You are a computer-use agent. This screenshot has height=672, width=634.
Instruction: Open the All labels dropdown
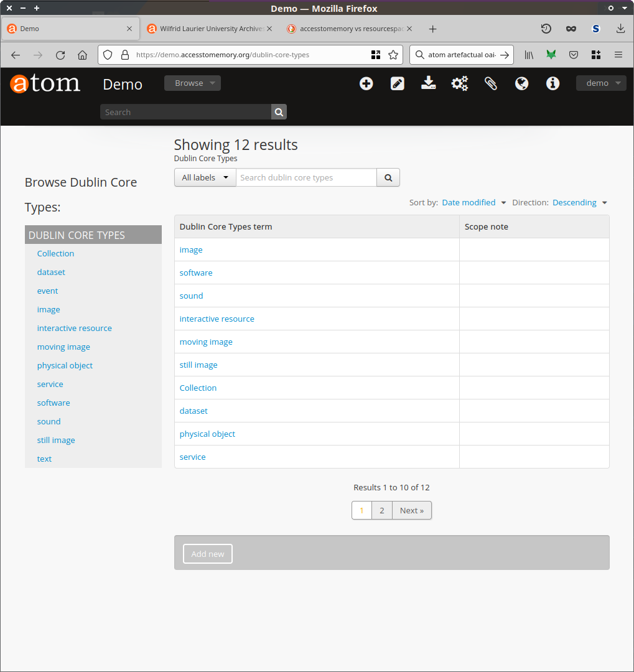(x=205, y=177)
